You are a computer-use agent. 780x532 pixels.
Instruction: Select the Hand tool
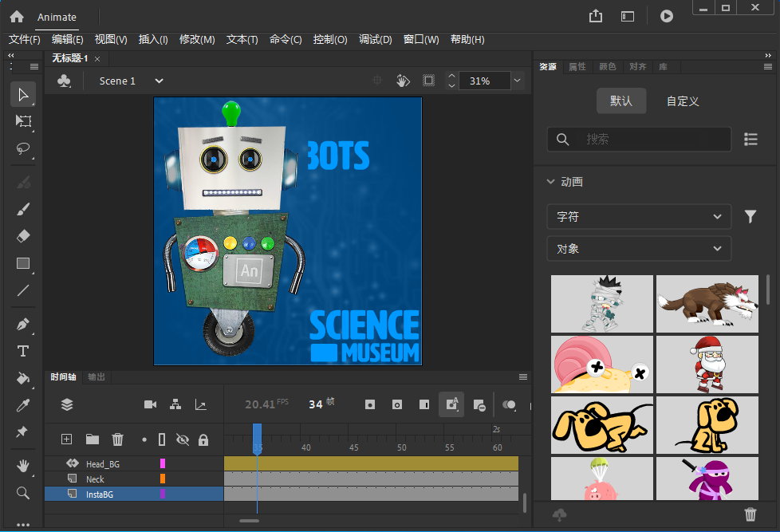click(23, 466)
